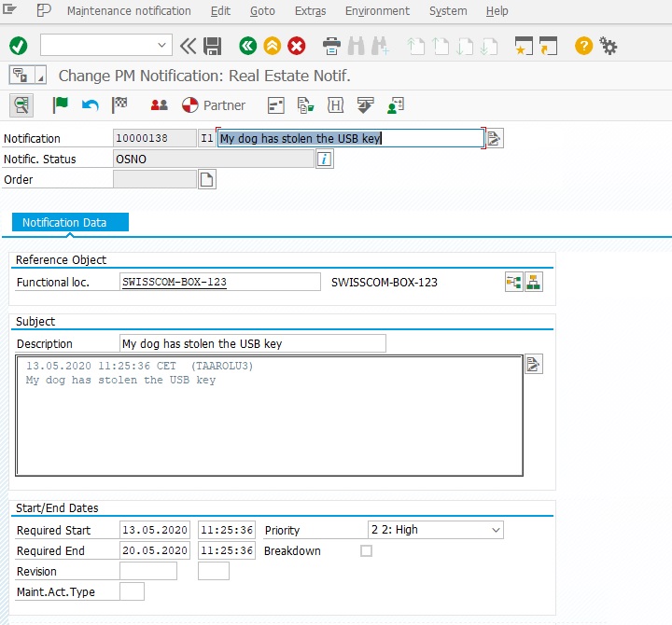The image size is (672, 625).
Task: Expand the Services for Object arrow
Action: (x=40, y=76)
